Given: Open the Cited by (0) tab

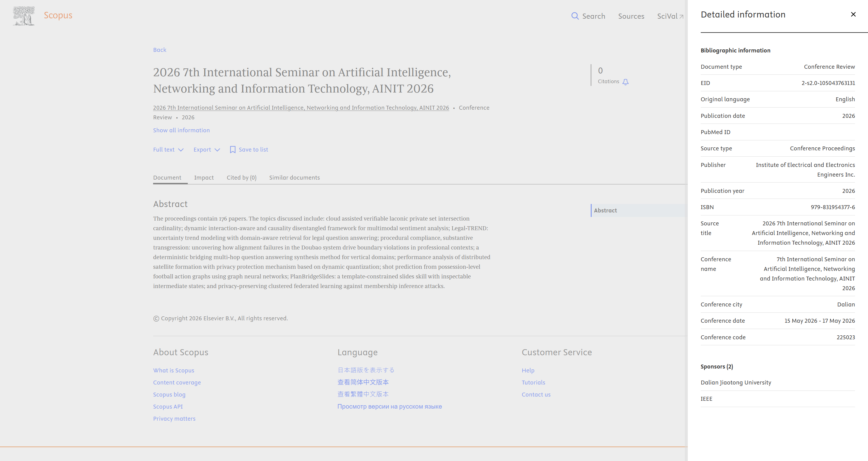Looking at the screenshot, I should [x=242, y=177].
